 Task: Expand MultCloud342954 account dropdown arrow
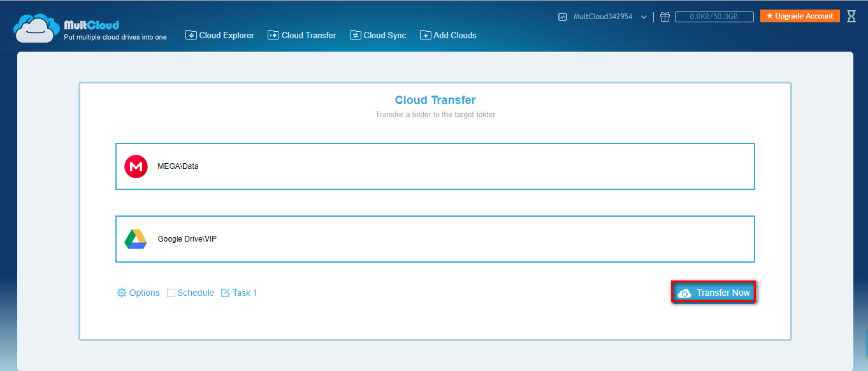coord(644,17)
